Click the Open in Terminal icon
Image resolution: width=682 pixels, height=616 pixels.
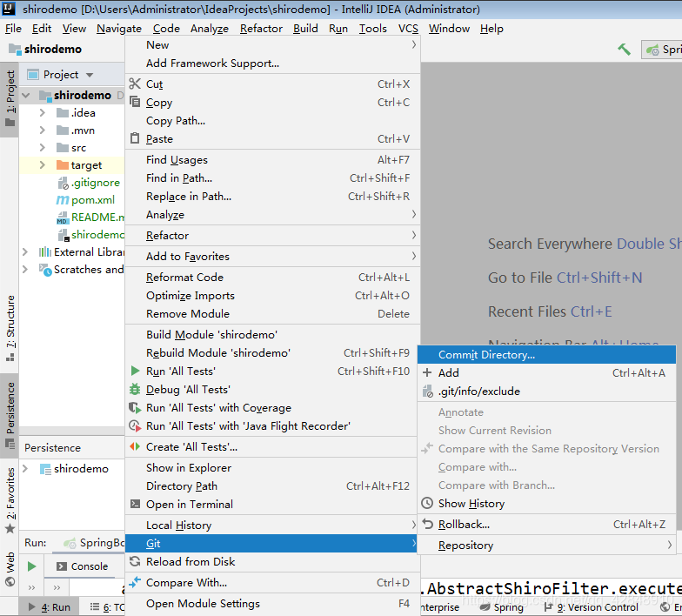pyautogui.click(x=136, y=504)
